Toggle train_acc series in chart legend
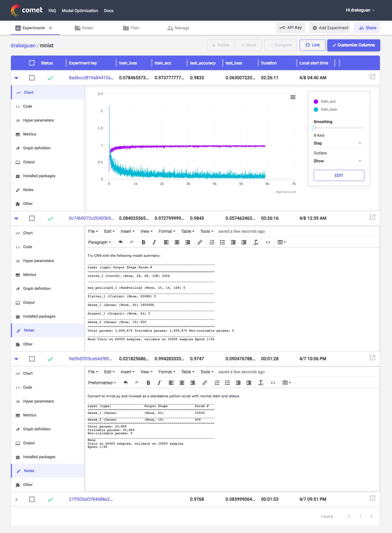The height and width of the screenshot is (533, 392). point(325,101)
